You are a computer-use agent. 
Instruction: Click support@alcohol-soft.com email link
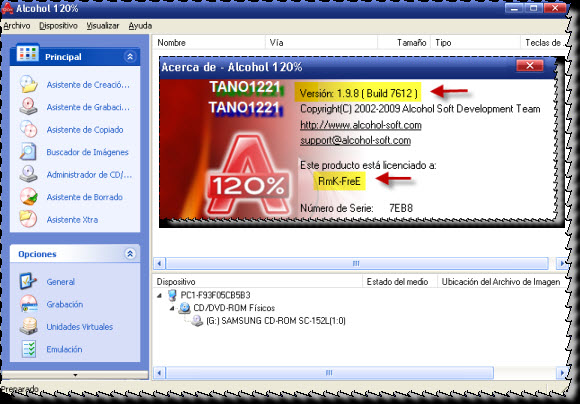[355, 141]
